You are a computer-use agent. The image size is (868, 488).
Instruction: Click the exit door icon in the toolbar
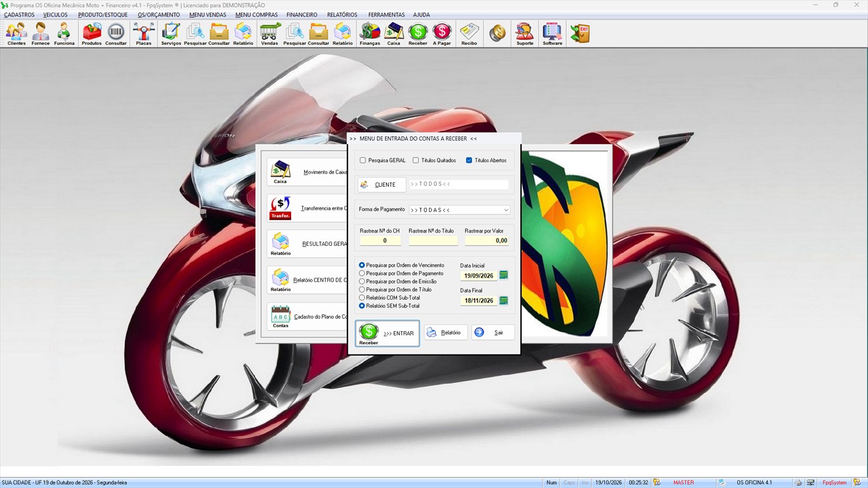pyautogui.click(x=580, y=33)
